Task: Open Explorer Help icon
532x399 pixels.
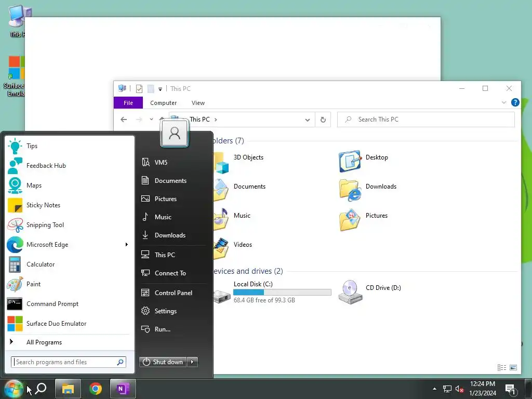Action: pos(515,102)
